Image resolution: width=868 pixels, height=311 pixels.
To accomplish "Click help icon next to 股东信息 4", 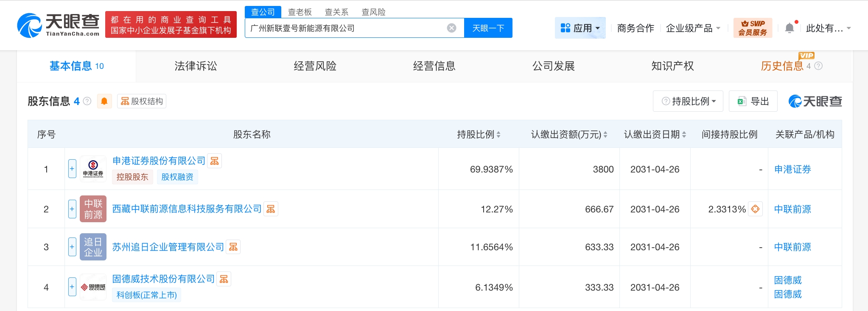I will point(87,101).
